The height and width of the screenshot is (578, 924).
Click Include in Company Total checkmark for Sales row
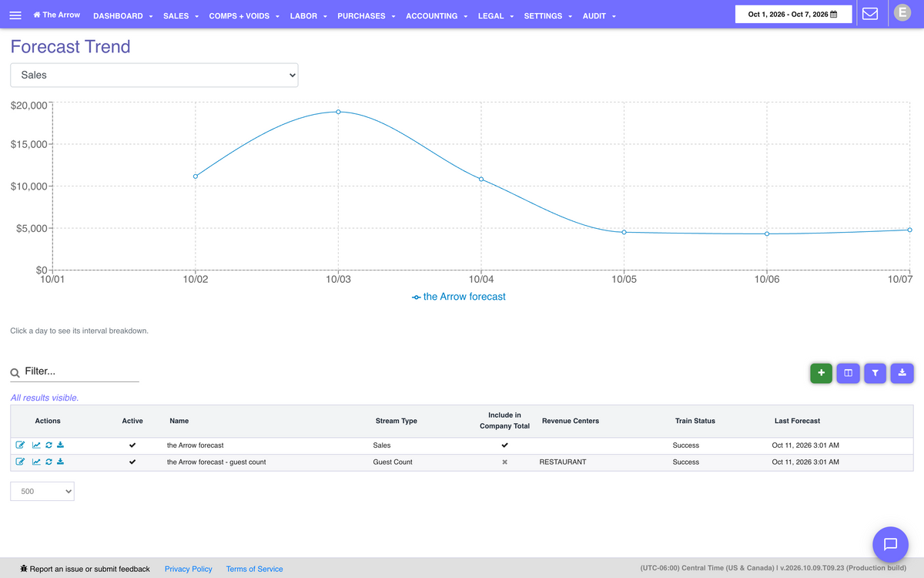505,445
